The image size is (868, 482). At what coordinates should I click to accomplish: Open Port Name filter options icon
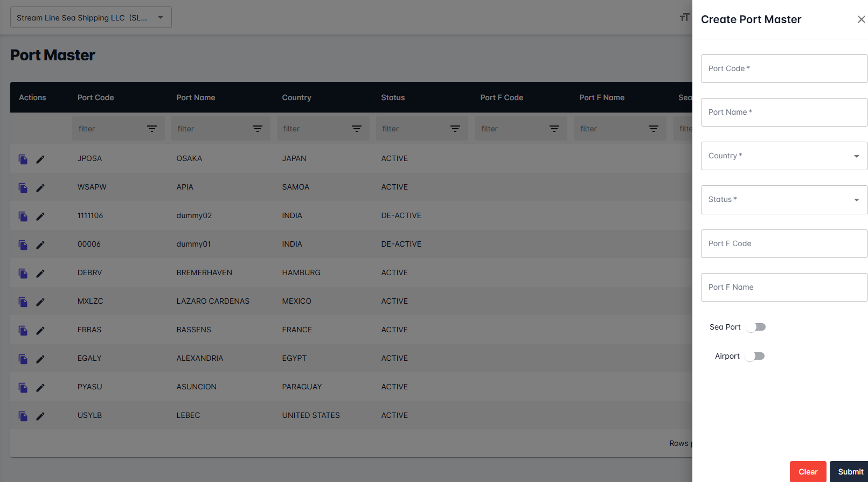pos(258,129)
